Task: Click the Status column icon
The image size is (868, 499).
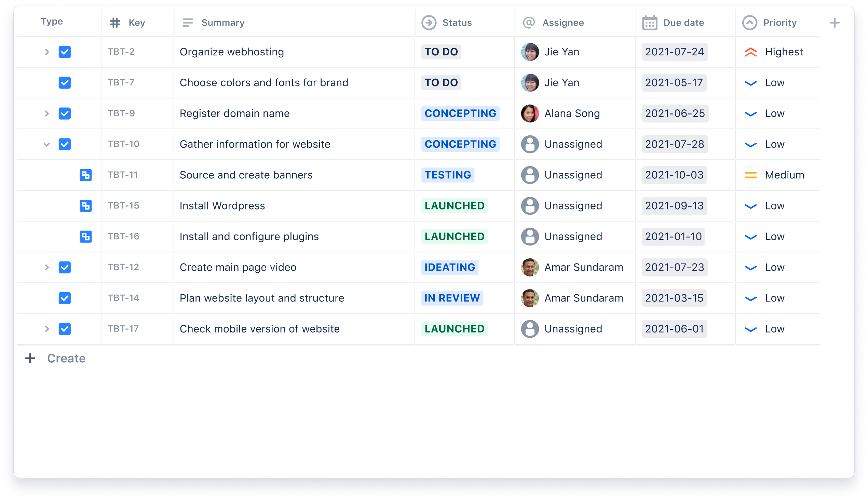Action: coord(428,22)
